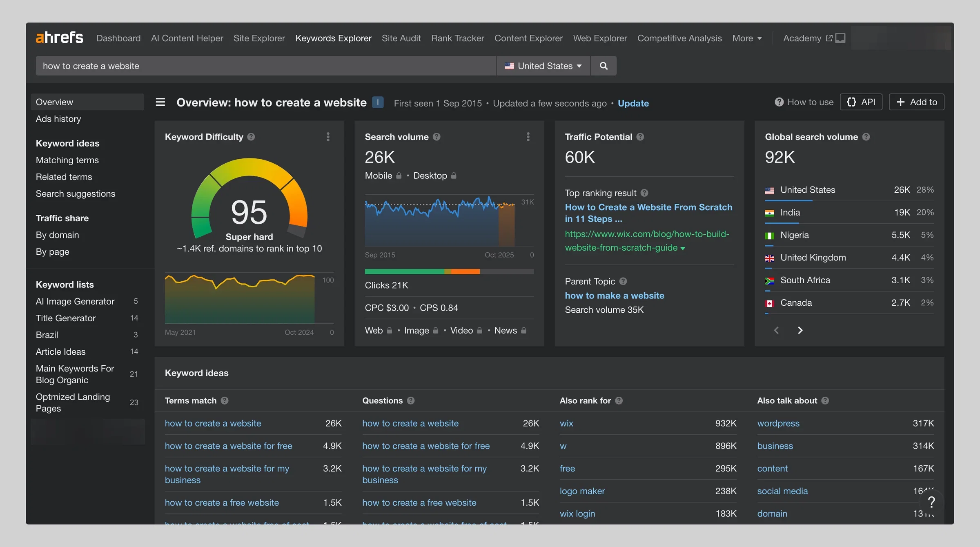Click the clicks distribution color bar

pyautogui.click(x=449, y=271)
